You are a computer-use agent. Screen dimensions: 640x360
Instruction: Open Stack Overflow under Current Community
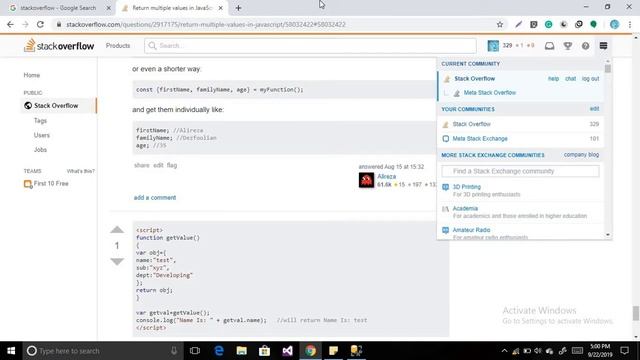point(475,78)
